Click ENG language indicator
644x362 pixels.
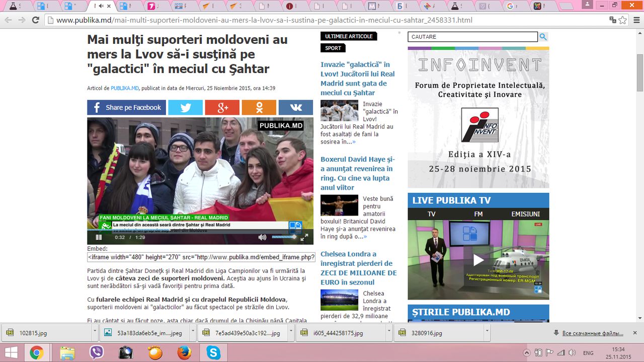coord(588,353)
